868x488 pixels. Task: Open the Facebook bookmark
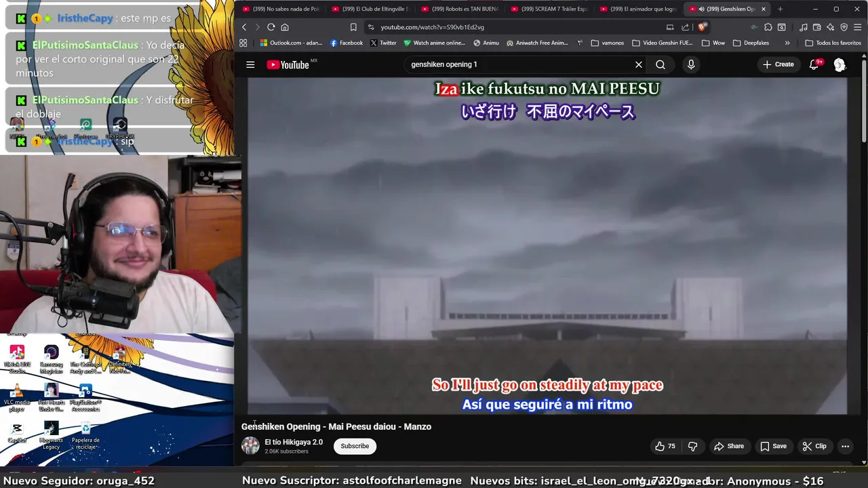pyautogui.click(x=347, y=43)
